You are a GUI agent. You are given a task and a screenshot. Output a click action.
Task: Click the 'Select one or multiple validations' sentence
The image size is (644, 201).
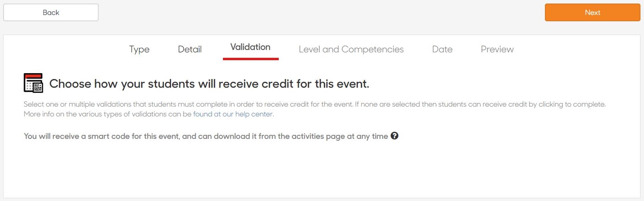tap(188, 104)
